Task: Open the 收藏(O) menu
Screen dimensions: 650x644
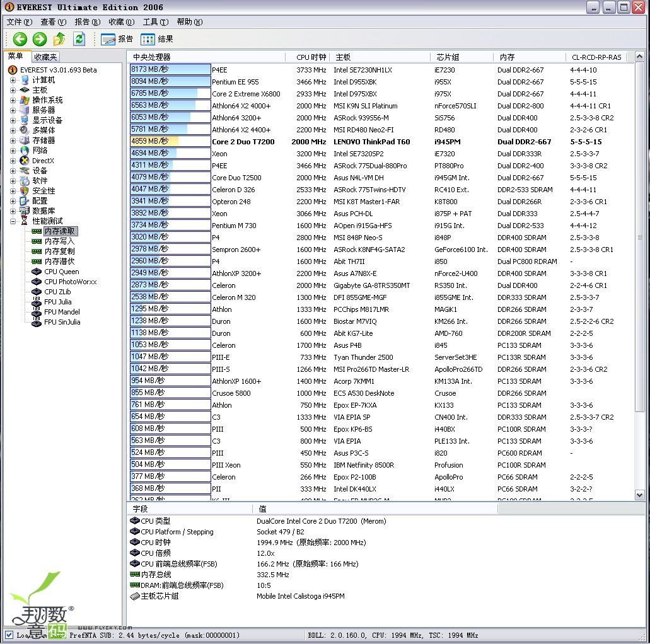Action: 122,22
